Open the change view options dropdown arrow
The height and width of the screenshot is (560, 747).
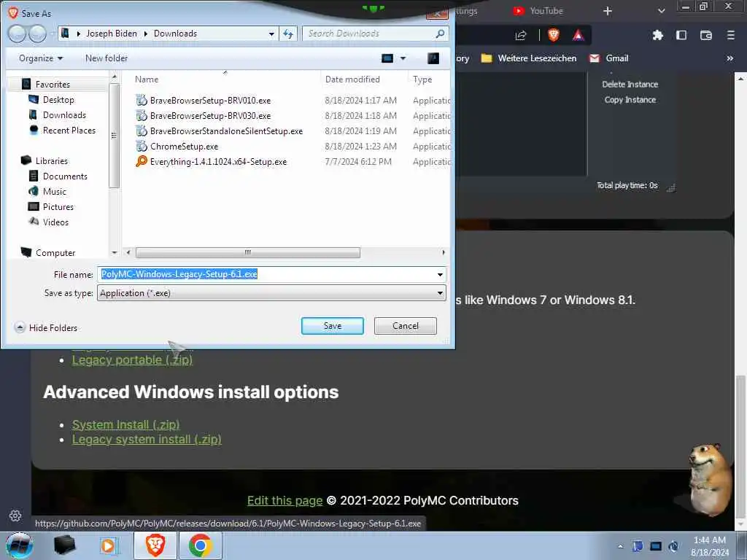pyautogui.click(x=403, y=58)
